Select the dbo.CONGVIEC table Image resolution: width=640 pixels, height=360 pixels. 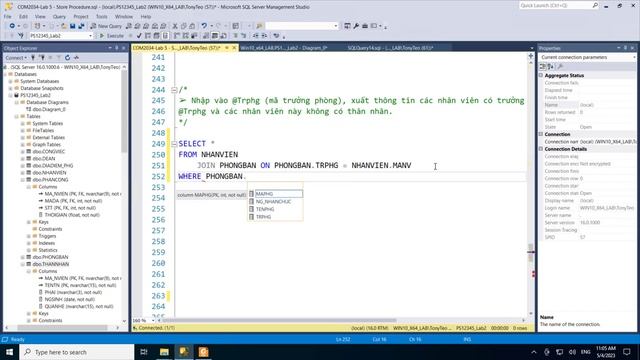pos(49,151)
